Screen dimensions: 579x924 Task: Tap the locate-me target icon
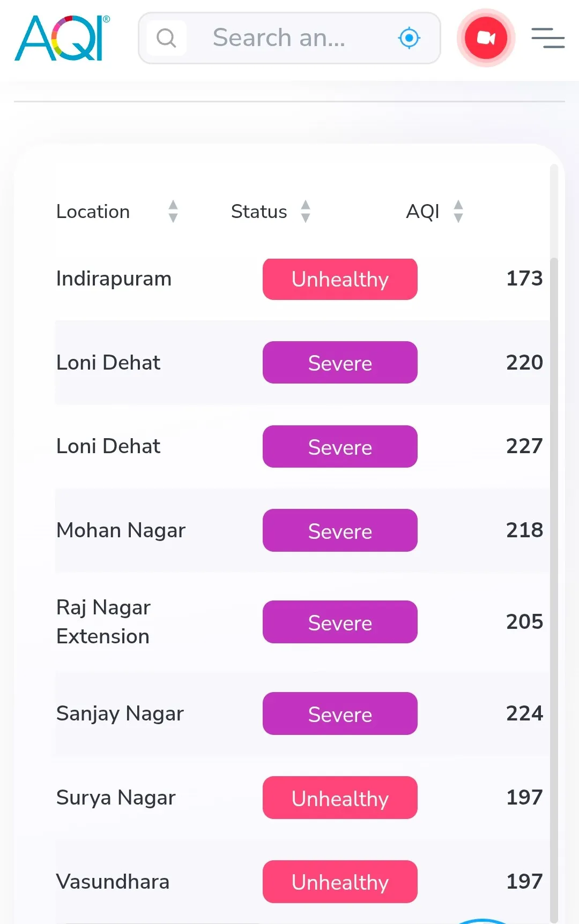pyautogui.click(x=410, y=38)
